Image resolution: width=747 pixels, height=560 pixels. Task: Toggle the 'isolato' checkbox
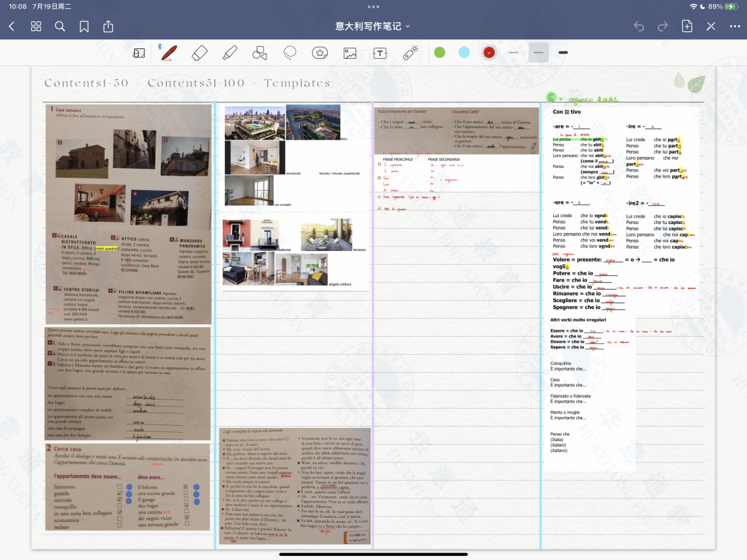(x=120, y=525)
